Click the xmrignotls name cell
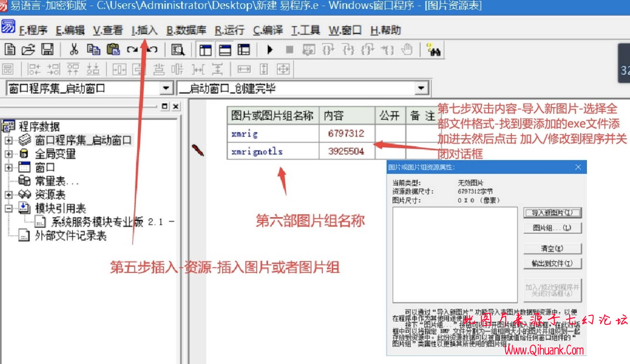Viewport: 630px width, 364px height. pos(273,151)
